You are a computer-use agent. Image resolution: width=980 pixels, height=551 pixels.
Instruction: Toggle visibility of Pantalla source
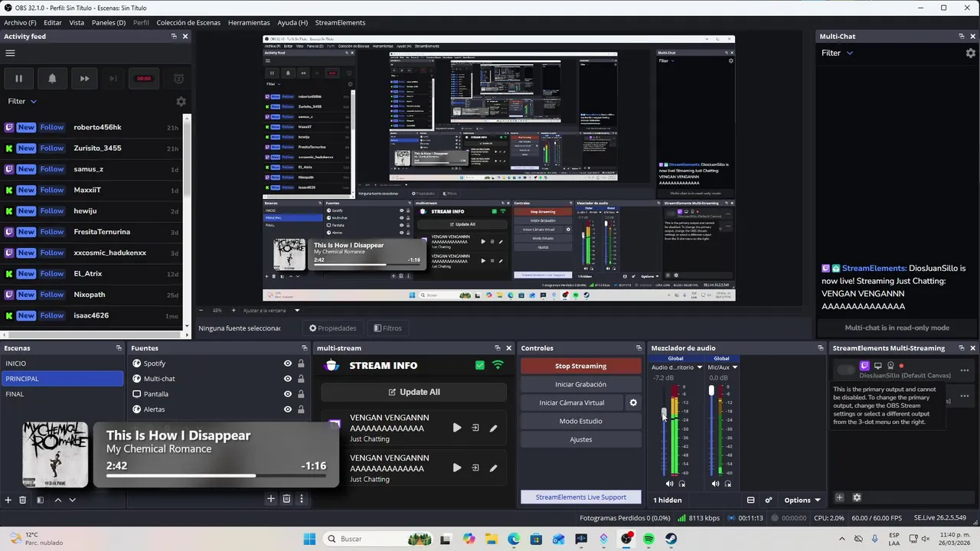coord(288,394)
